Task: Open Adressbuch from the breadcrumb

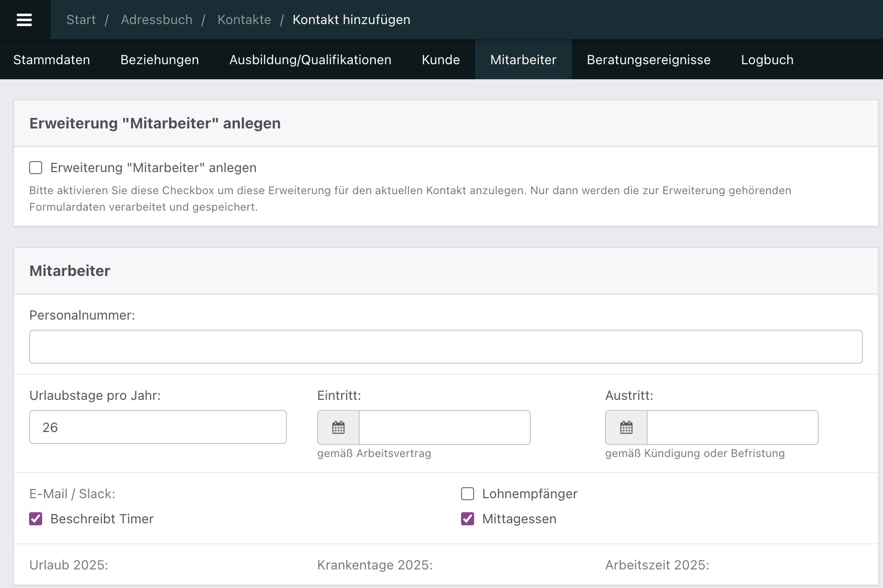Action: click(156, 20)
